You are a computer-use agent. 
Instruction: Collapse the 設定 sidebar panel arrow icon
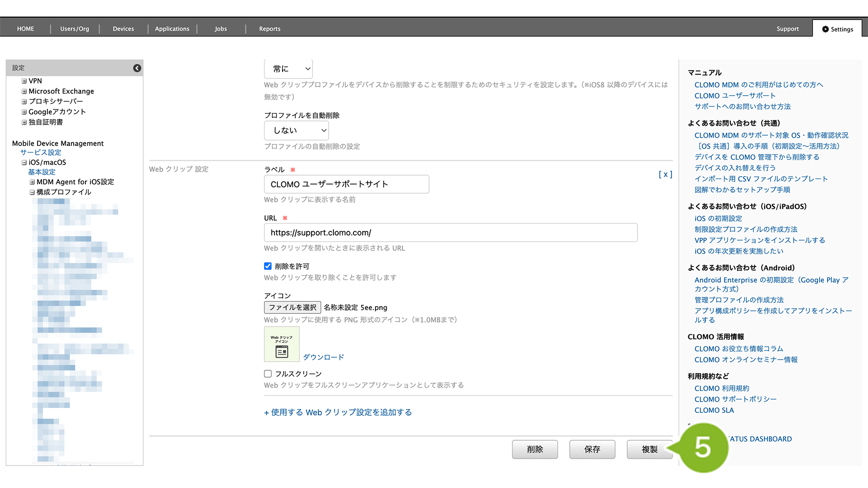click(x=137, y=68)
